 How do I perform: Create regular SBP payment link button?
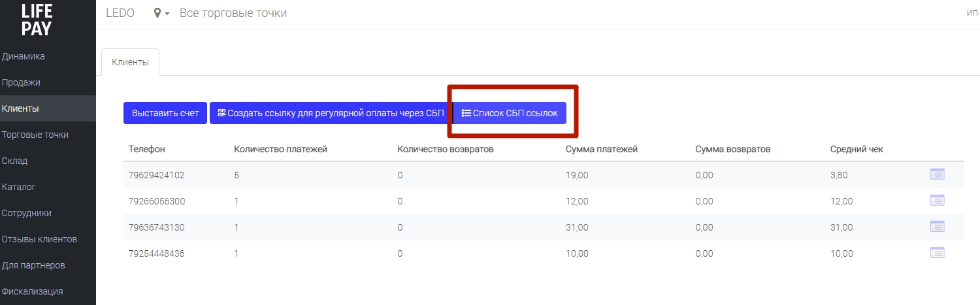pyautogui.click(x=331, y=113)
